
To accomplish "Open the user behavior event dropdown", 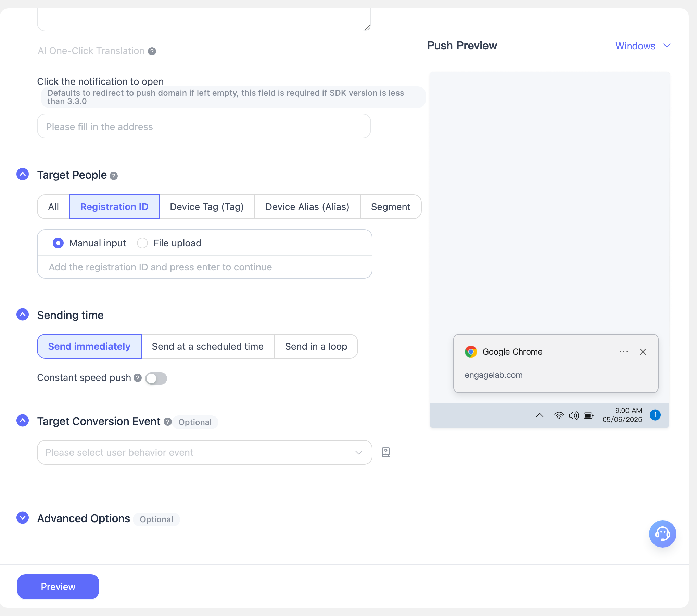I will pos(204,452).
